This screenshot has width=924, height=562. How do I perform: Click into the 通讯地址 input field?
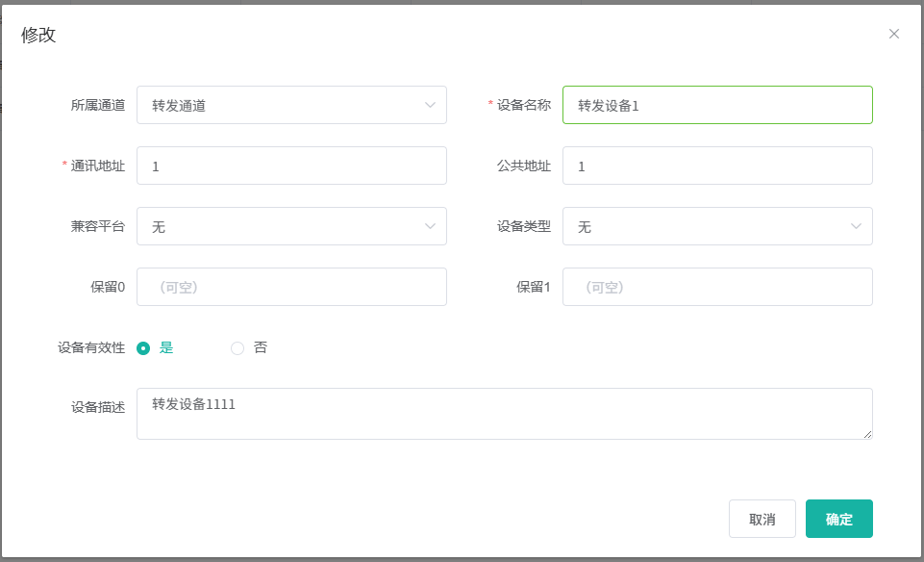tap(291, 166)
